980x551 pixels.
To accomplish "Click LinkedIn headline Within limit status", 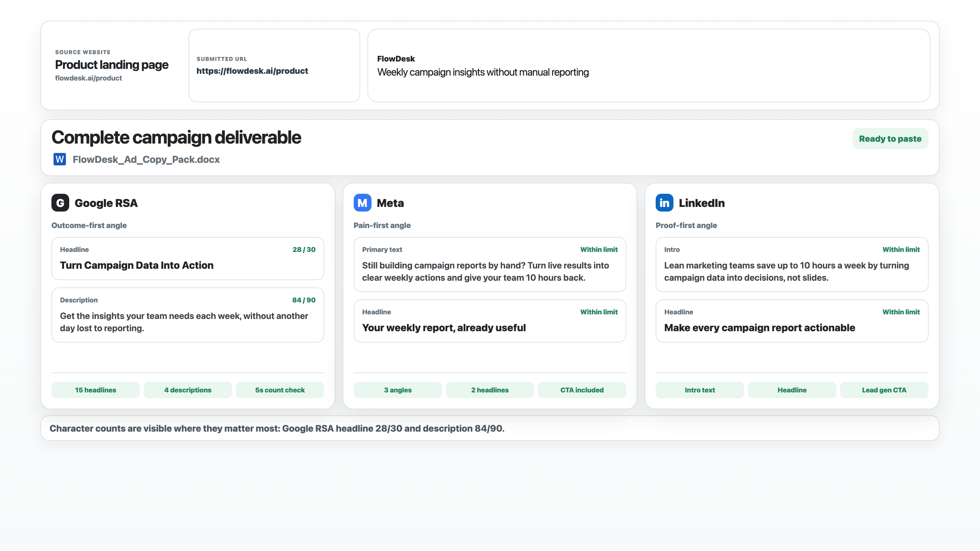I will [x=901, y=312].
